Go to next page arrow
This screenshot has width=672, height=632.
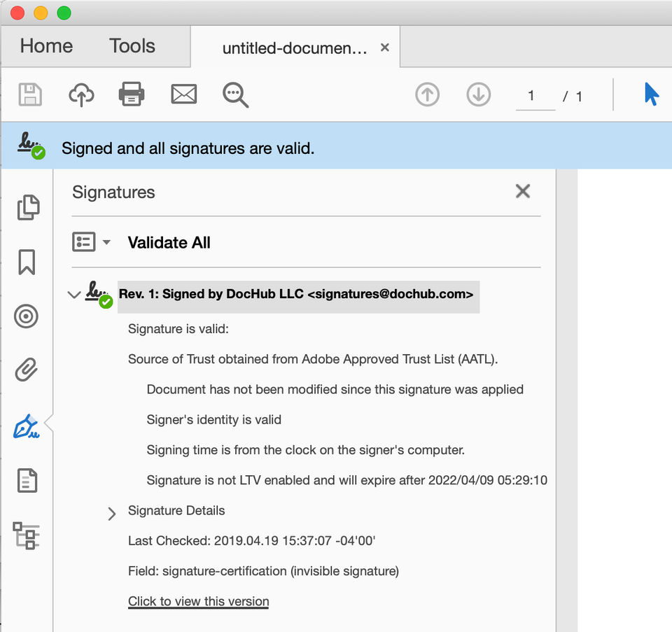pos(479,95)
